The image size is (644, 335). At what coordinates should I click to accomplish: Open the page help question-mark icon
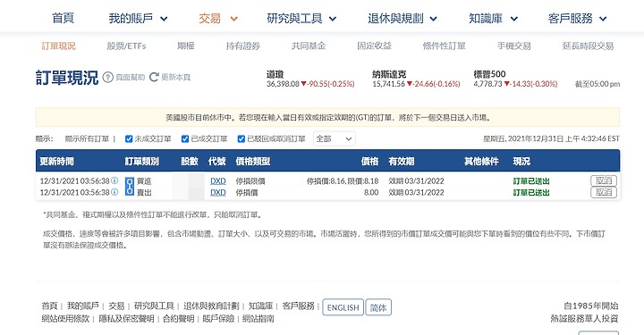108,77
